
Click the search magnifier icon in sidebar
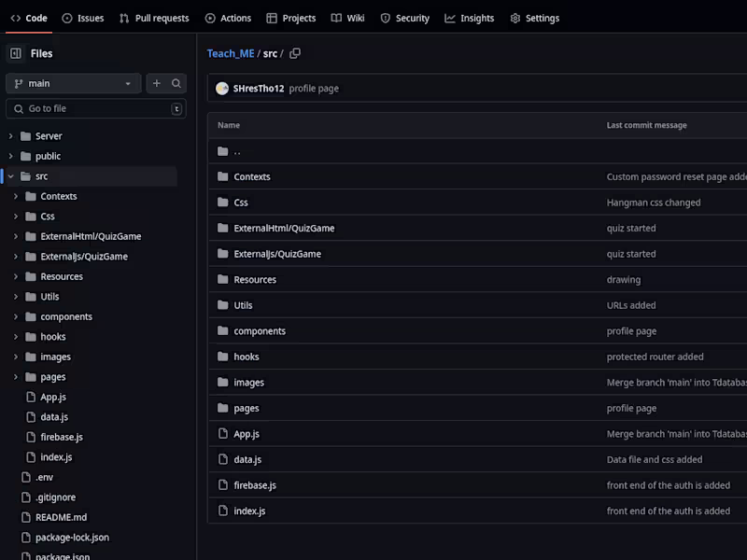[x=176, y=83]
